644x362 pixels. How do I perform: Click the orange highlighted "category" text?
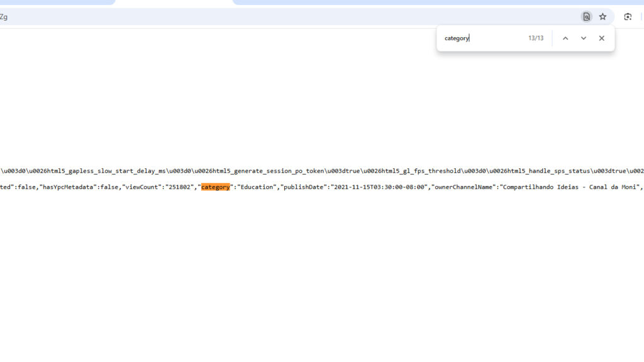(x=215, y=187)
